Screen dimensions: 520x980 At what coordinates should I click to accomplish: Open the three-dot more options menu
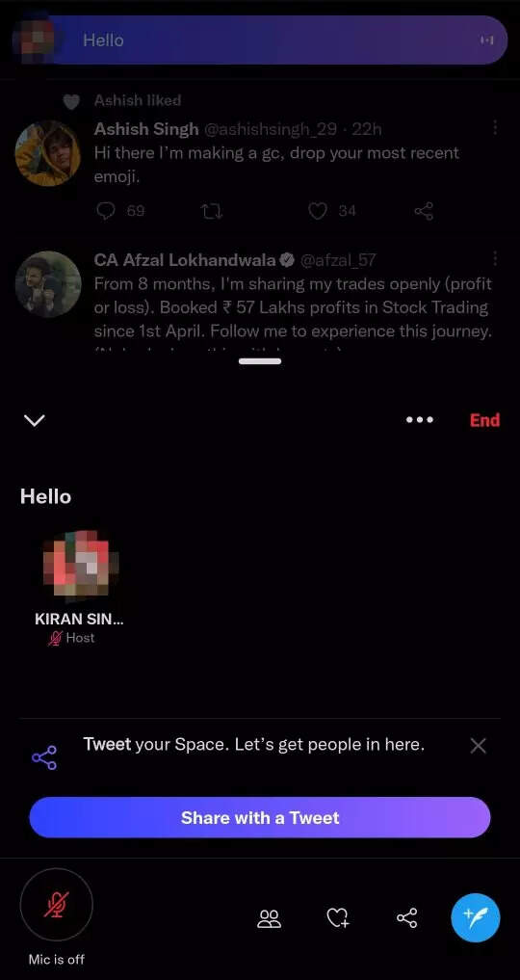[x=420, y=420]
